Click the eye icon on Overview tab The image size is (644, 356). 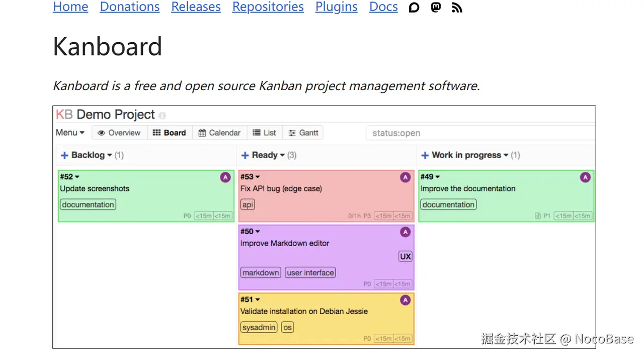102,133
